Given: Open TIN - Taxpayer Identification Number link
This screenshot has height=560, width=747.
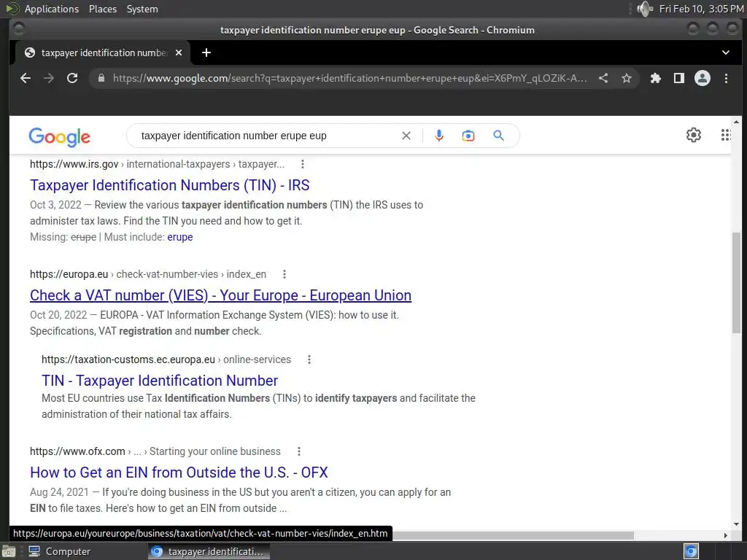Looking at the screenshot, I should [x=160, y=381].
